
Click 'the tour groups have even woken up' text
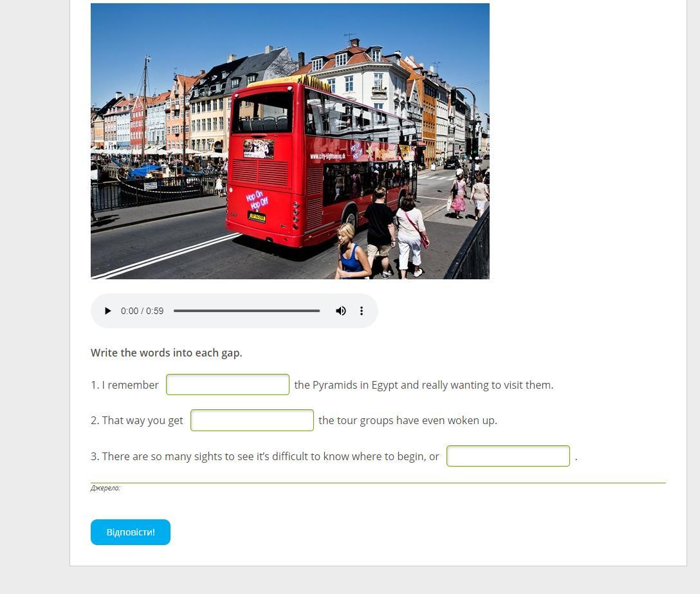408,420
